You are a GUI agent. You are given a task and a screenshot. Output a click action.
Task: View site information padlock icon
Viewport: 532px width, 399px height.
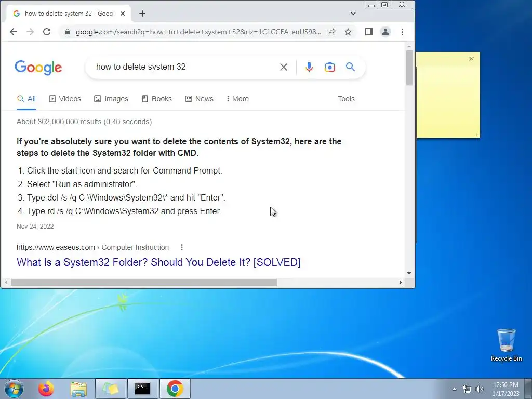click(x=68, y=32)
